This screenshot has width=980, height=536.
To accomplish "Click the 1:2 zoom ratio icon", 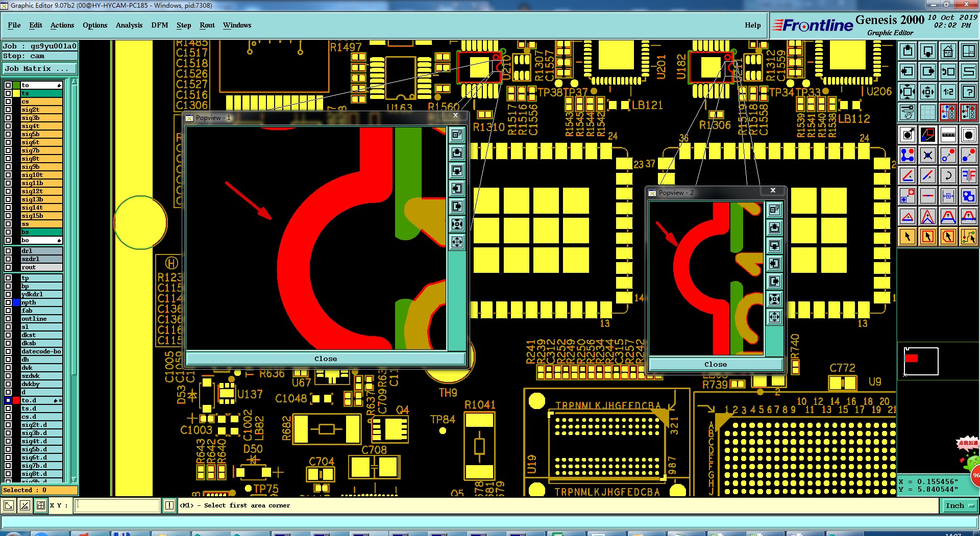I will (x=948, y=92).
